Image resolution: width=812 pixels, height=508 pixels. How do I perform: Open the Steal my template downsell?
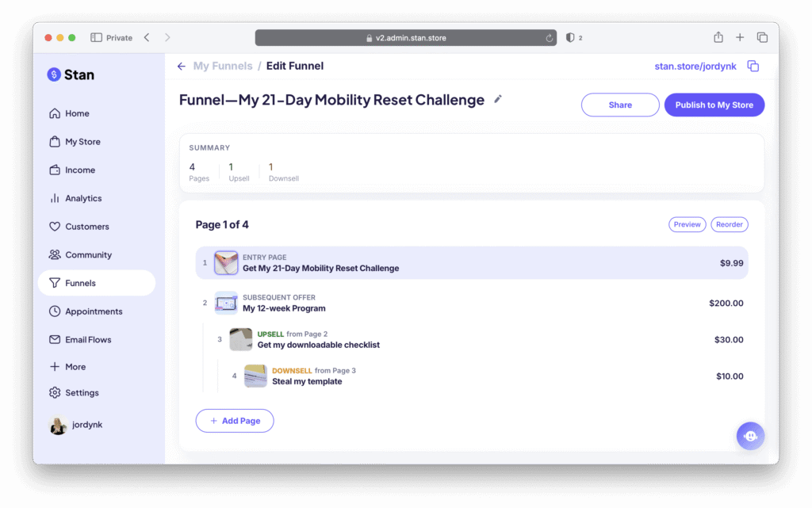pos(487,376)
